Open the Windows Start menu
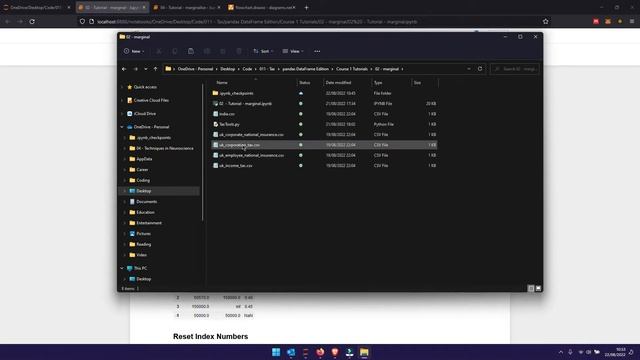 [276, 352]
